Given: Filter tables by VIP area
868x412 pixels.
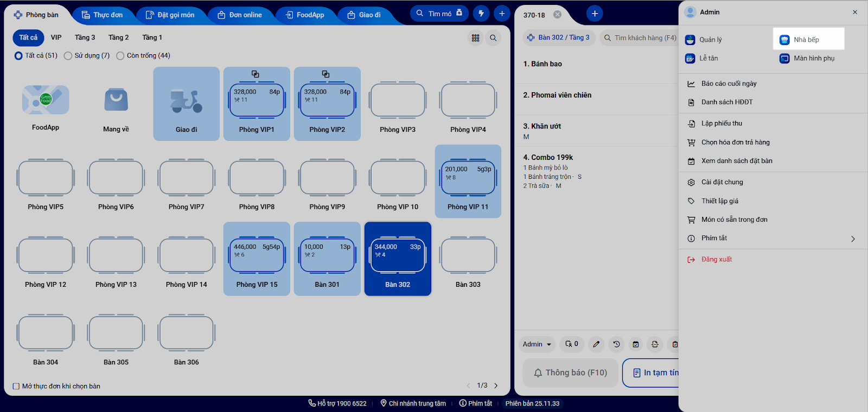Looking at the screenshot, I should tap(56, 37).
